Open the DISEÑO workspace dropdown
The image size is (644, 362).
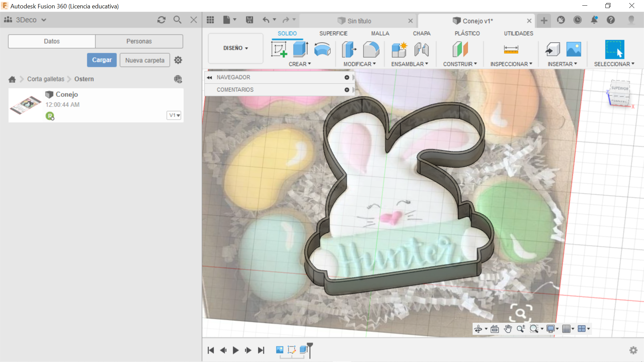coord(235,48)
